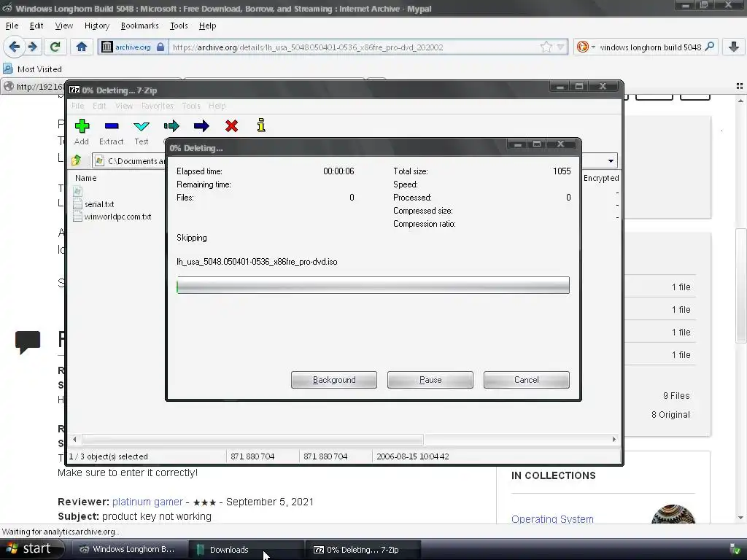
Task: Open the platinum gamer reviewer link
Action: click(x=147, y=502)
